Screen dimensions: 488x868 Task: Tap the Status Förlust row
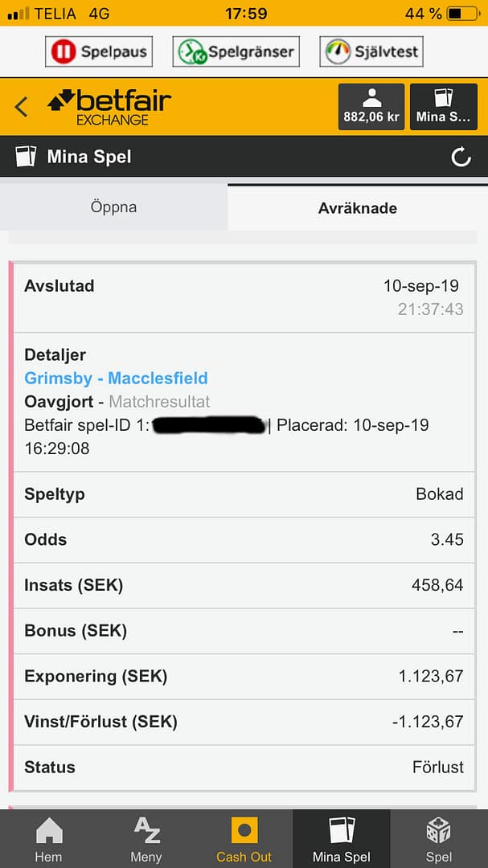point(244,768)
